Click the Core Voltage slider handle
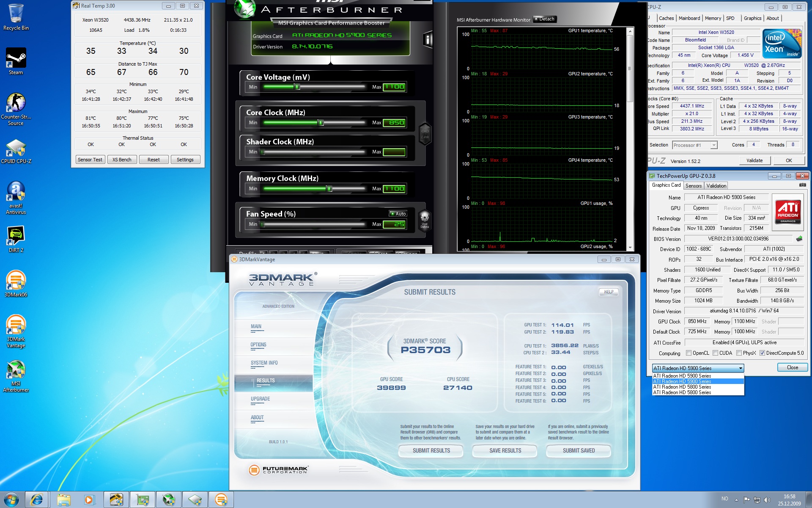Image resolution: width=812 pixels, height=508 pixels. click(297, 87)
